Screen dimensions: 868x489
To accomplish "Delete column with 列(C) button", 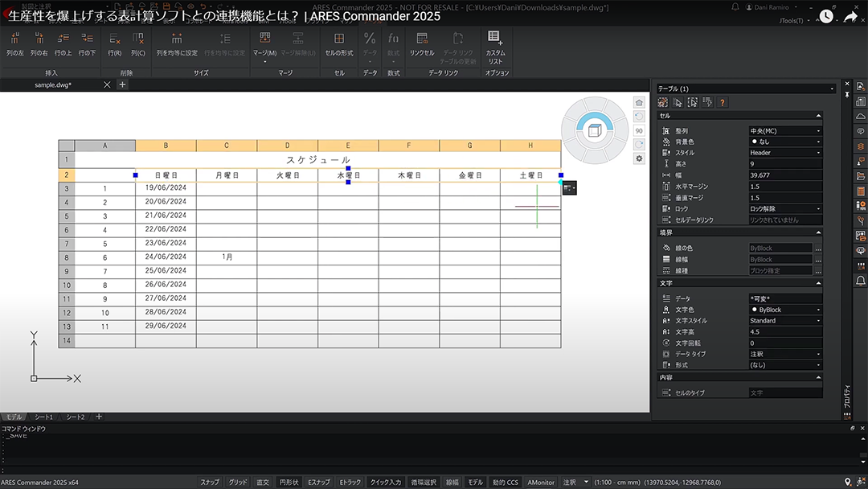I will pos(138,44).
